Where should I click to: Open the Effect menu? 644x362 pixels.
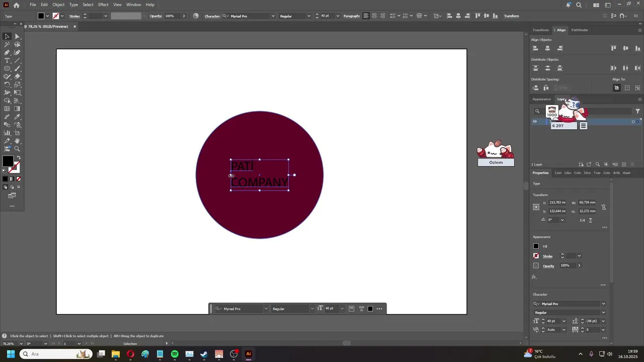click(103, 5)
